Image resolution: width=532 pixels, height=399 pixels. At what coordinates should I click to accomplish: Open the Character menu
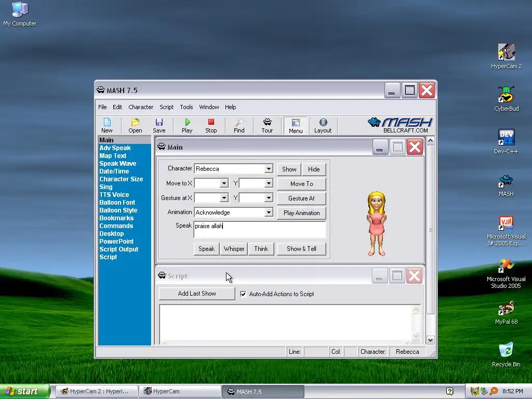pos(141,107)
